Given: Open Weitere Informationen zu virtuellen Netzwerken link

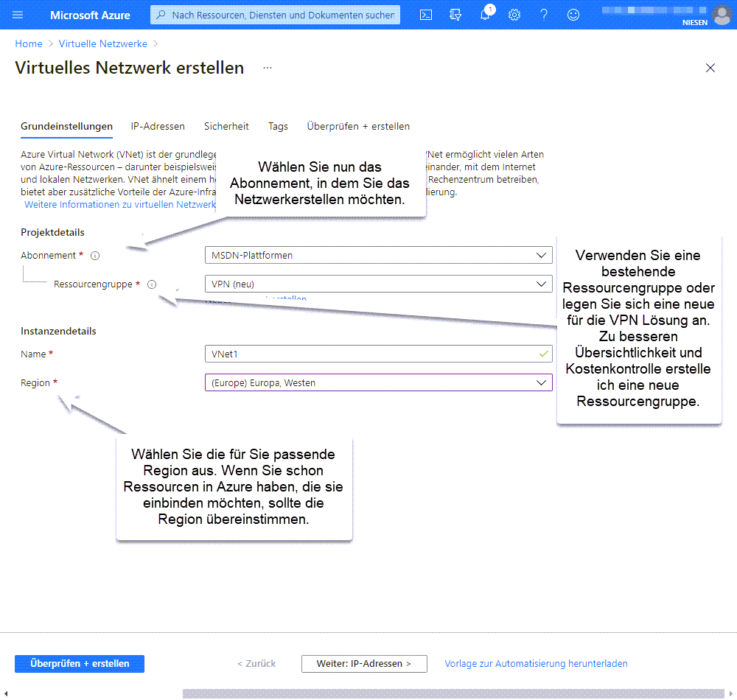Looking at the screenshot, I should 120,204.
